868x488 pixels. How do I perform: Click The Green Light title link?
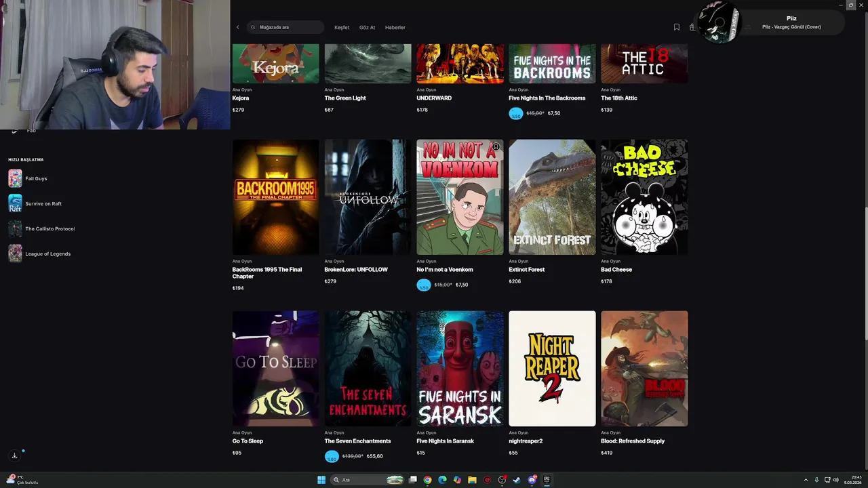[x=345, y=98]
